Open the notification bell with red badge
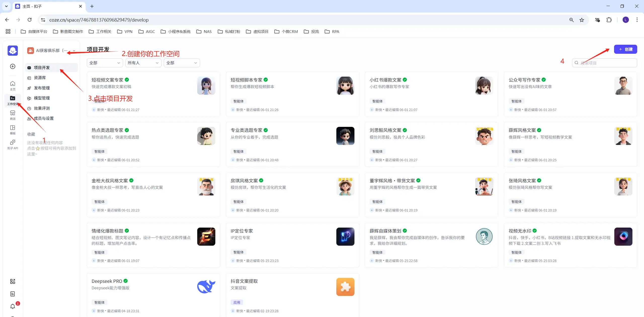 13,306
